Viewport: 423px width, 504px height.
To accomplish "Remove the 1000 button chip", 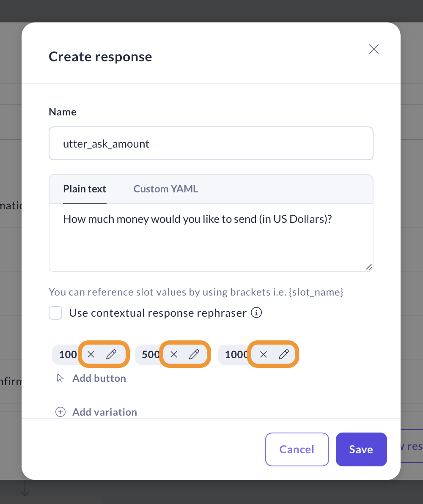I will point(264,354).
